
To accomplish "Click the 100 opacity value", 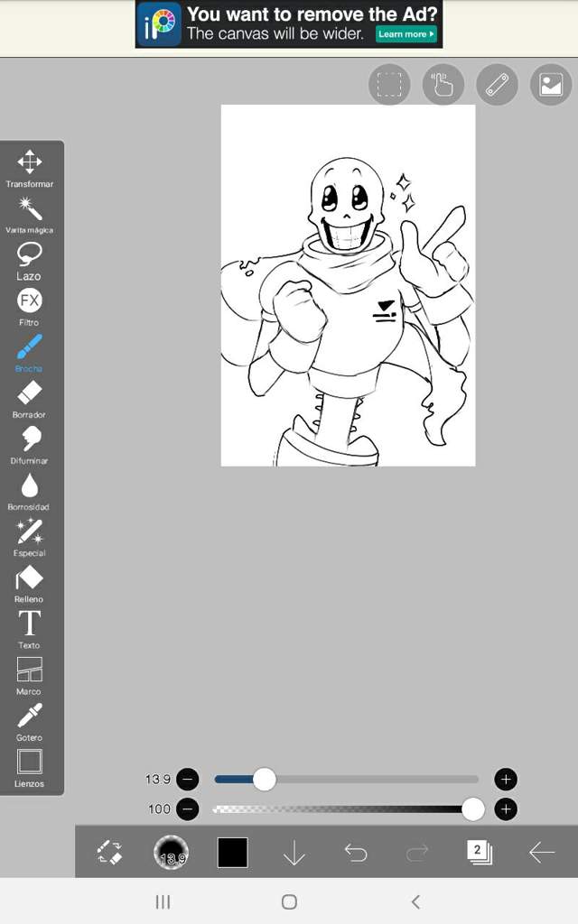I will 159,809.
